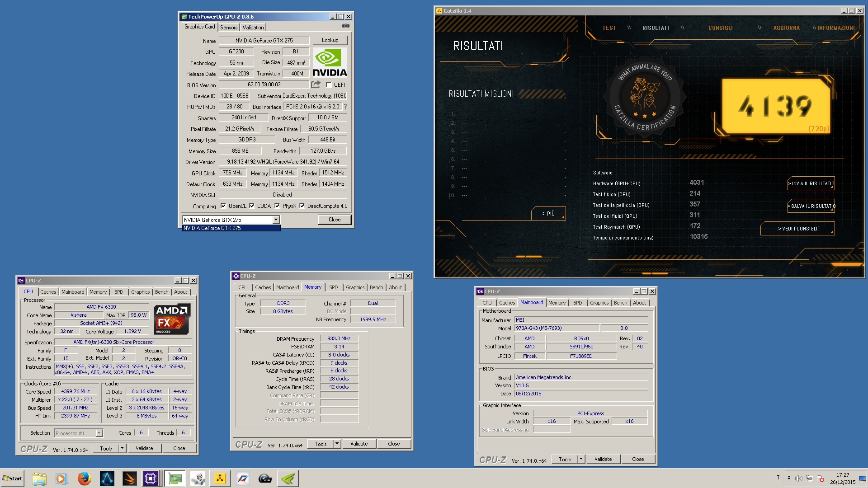Open the Sensors tab in GPU-Z

(229, 28)
